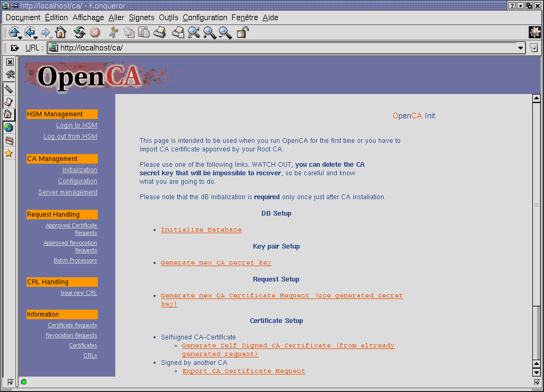Screen dimensions: 544x392
Task: Open the Aide menu
Action: click(x=270, y=18)
